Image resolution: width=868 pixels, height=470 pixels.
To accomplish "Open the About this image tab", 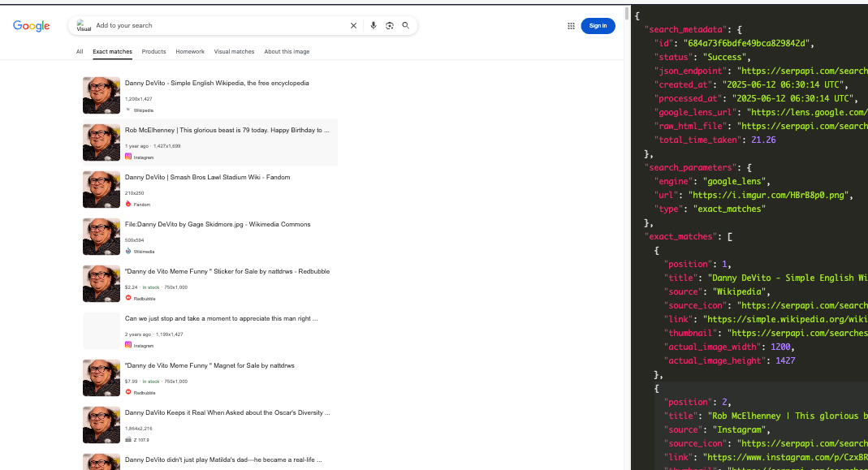I will pyautogui.click(x=287, y=51).
